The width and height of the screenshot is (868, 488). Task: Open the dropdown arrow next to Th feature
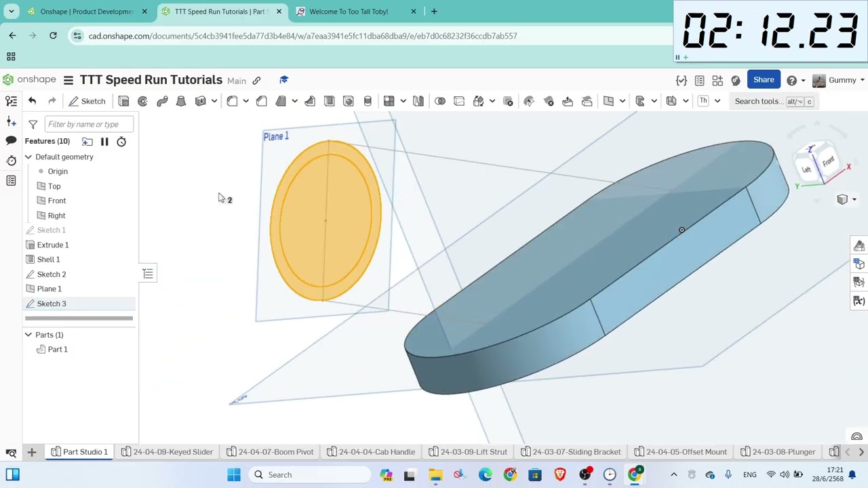pyautogui.click(x=717, y=101)
